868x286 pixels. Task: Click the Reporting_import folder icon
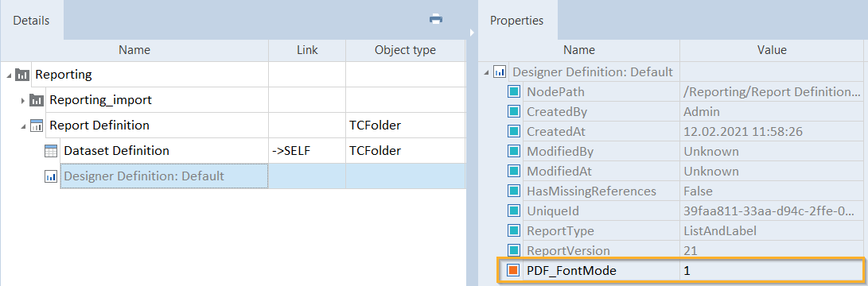[x=37, y=100]
